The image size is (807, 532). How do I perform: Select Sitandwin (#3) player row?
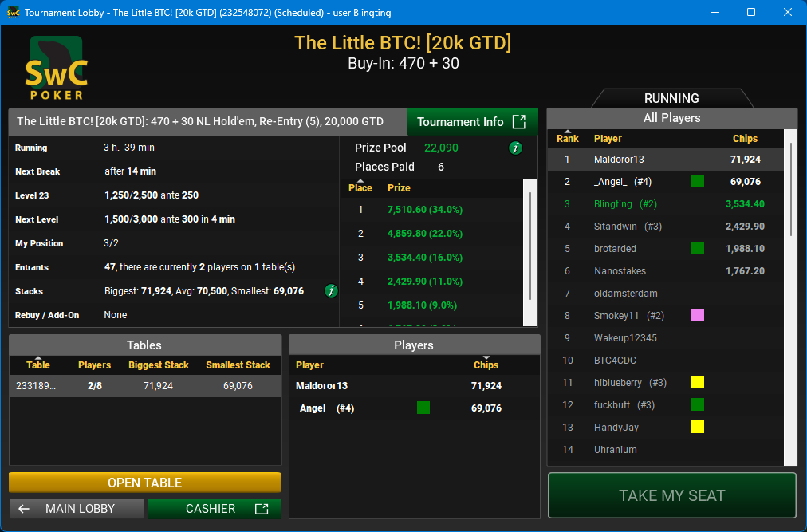[666, 226]
